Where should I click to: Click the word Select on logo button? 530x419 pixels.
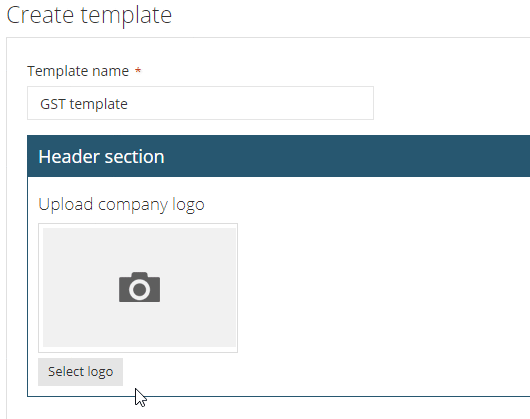pyautogui.click(x=64, y=371)
